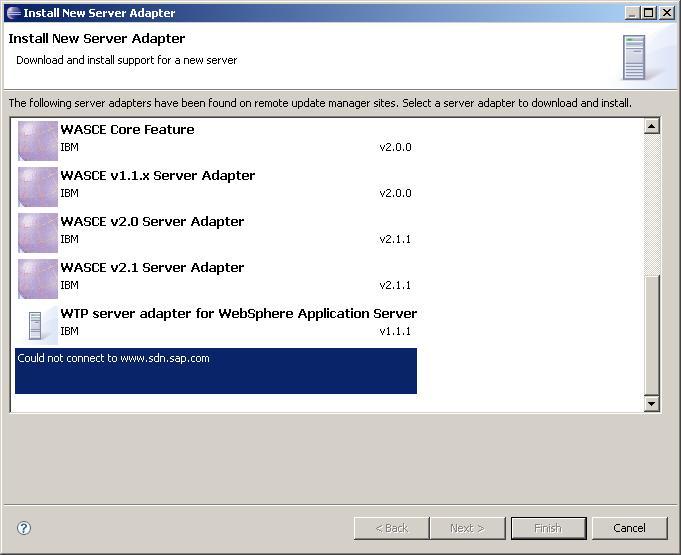The image size is (681, 555).
Task: Select WASCE v2.0 Server Adapter title
Action: [152, 221]
